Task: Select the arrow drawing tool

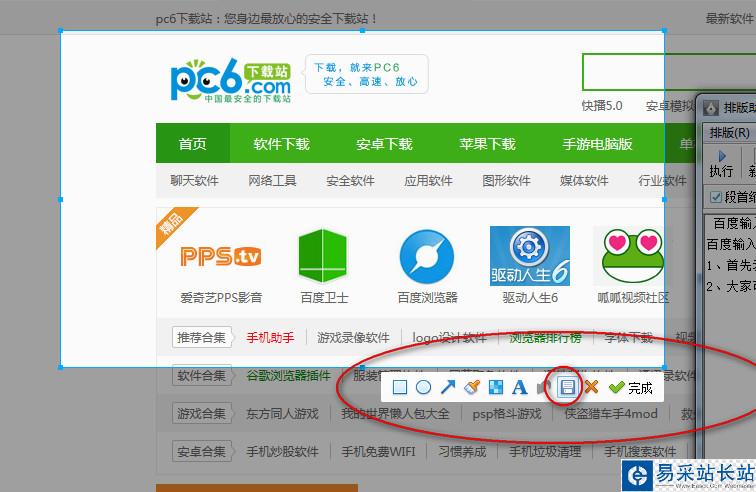Action: [x=448, y=387]
